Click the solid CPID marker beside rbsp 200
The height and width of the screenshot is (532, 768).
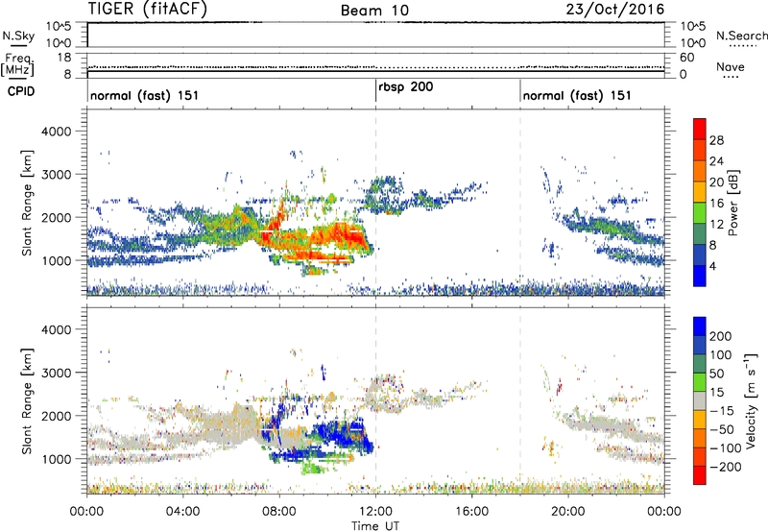tap(375, 90)
